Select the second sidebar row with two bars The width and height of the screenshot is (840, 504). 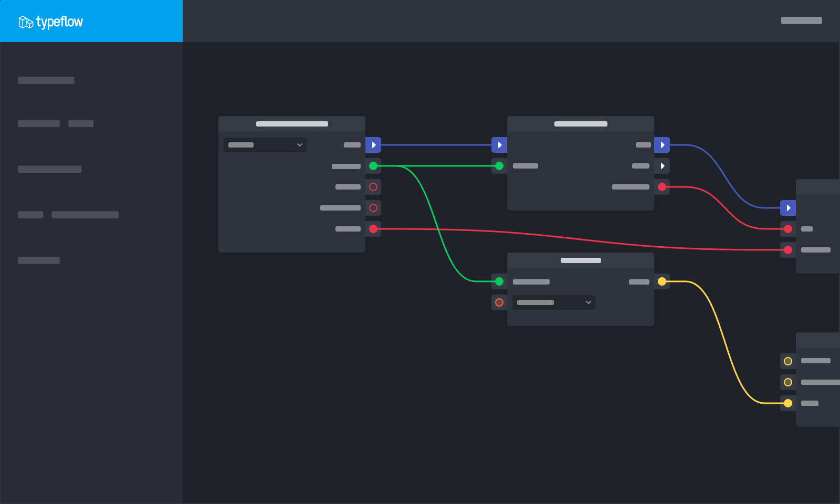56,123
